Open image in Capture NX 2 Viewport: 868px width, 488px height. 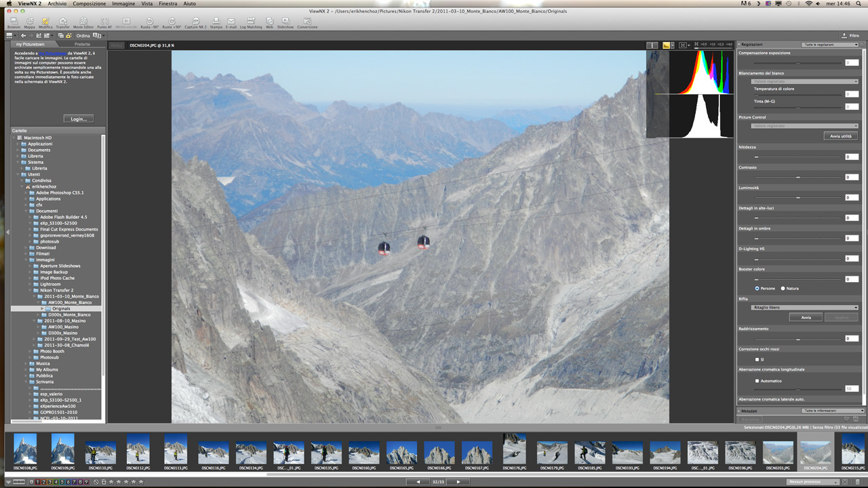click(195, 23)
